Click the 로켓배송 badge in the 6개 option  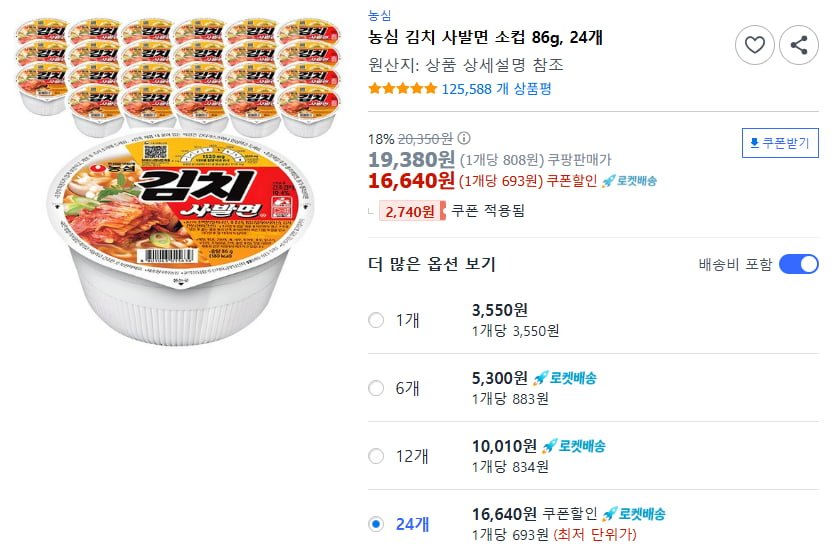[565, 378]
